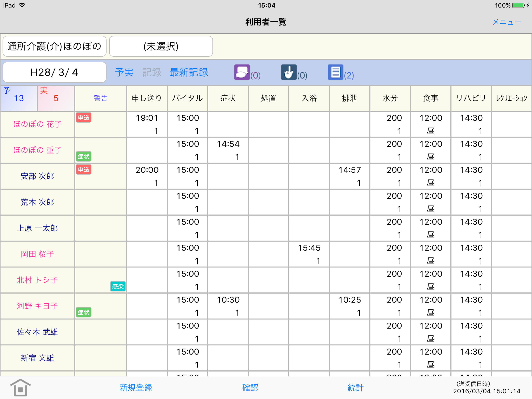This screenshot has height=399, width=532.
Task: Select user 上原 一太郎
Action: click(x=37, y=228)
